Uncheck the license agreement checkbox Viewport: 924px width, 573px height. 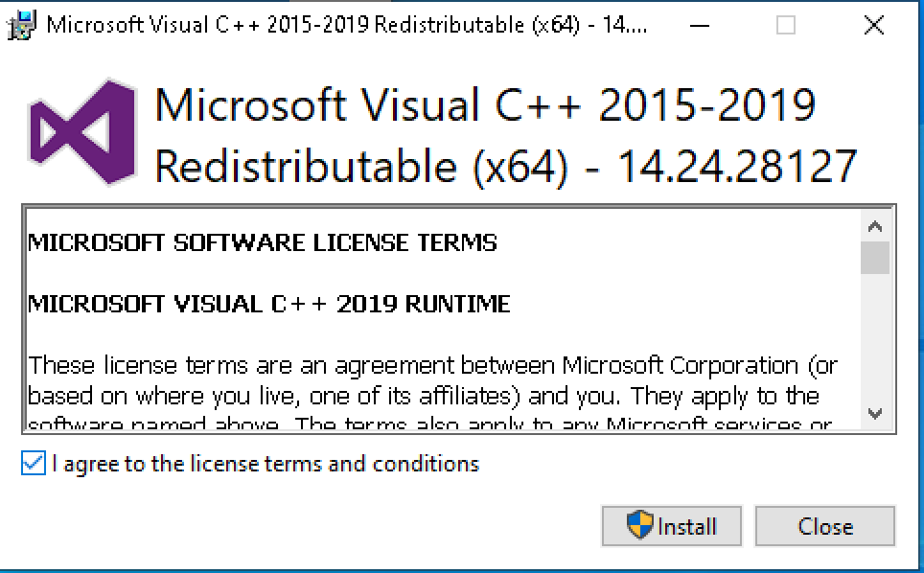[x=33, y=463]
